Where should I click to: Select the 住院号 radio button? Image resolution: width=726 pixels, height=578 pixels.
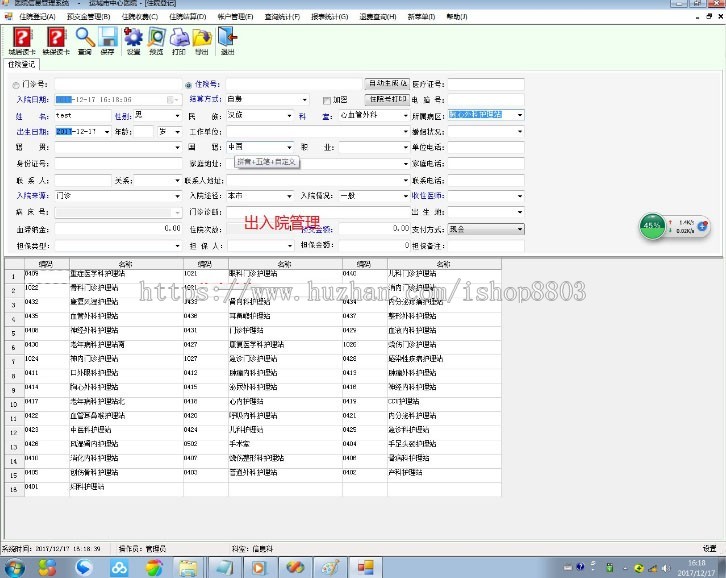tap(189, 85)
